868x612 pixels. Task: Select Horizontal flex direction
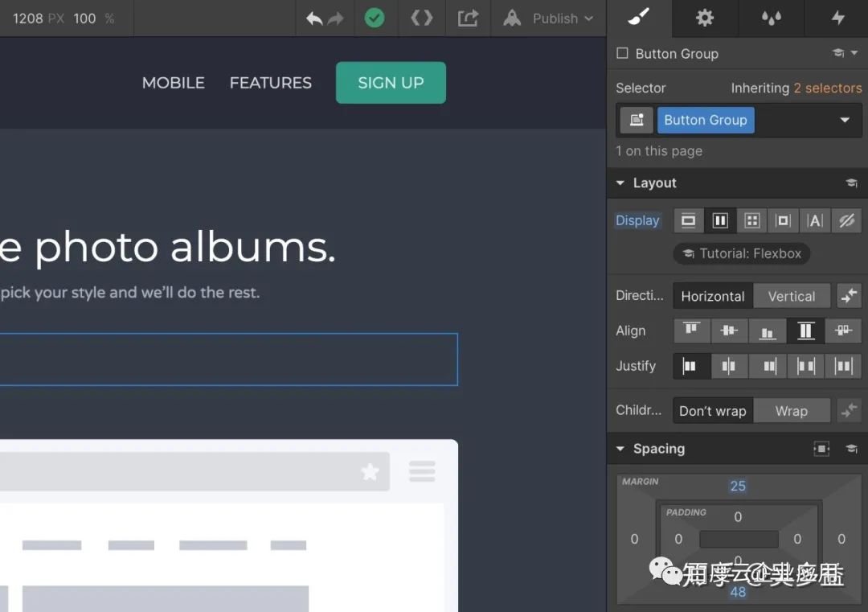pos(713,296)
